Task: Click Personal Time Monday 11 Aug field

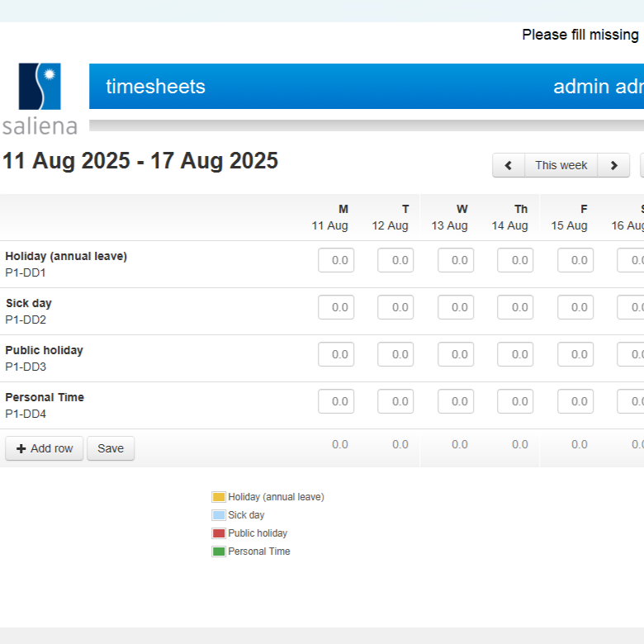Action: tap(336, 401)
